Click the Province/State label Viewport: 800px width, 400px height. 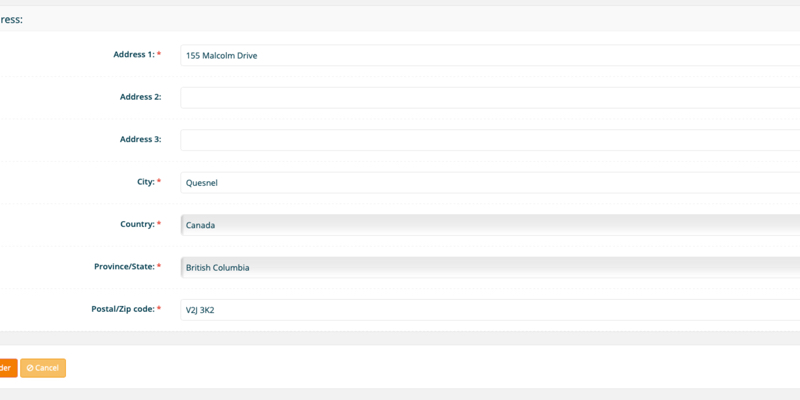(x=128, y=266)
